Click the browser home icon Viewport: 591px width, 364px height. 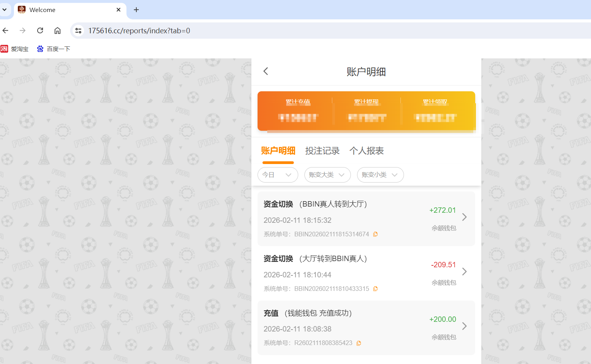57,31
